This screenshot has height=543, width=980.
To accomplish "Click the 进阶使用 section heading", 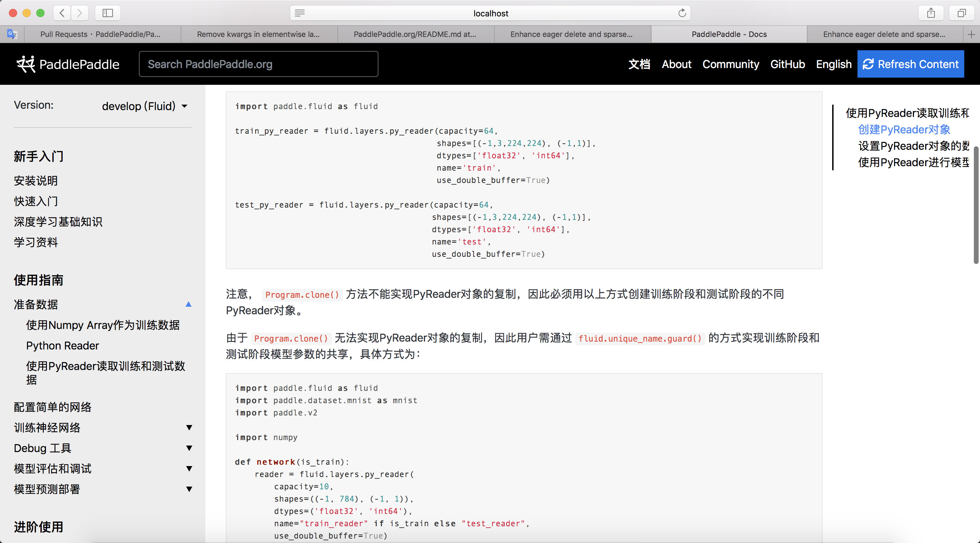I will tap(38, 527).
